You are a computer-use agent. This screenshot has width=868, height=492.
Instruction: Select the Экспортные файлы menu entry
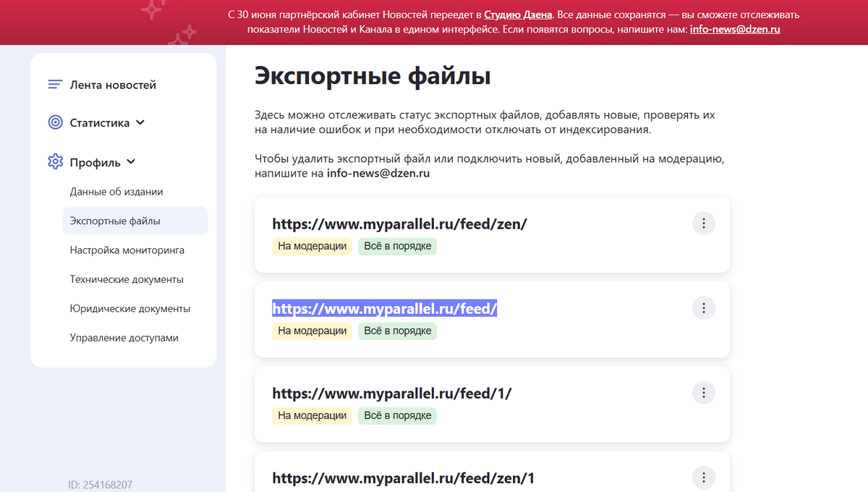pos(116,221)
